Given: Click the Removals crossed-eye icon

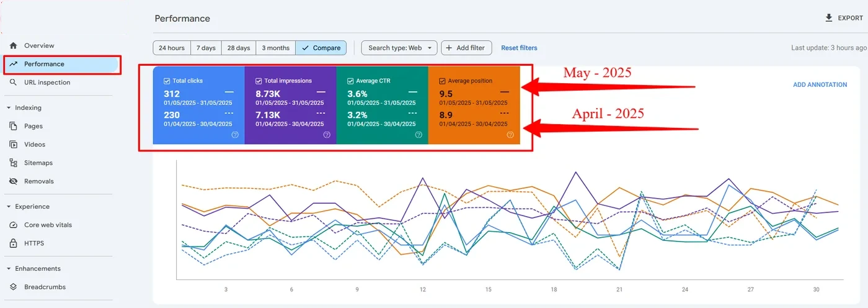Looking at the screenshot, I should (x=13, y=181).
